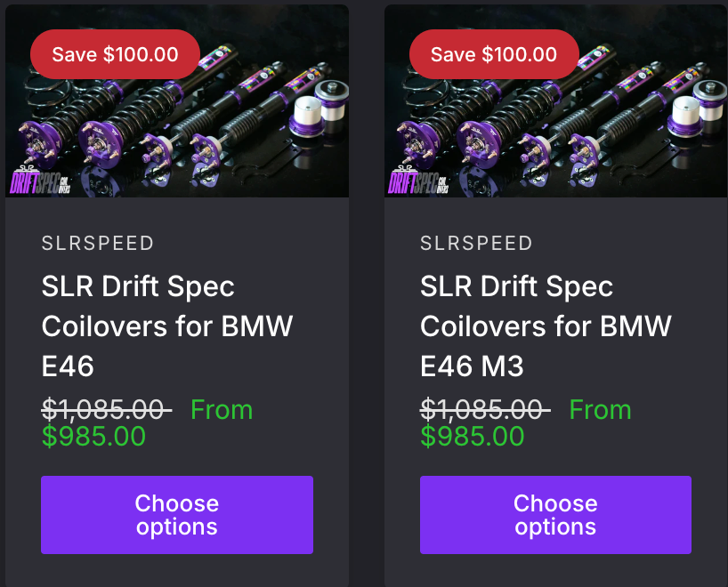Click the "From" label on the left product card
Viewport: 728px width, 587px height.
point(222,410)
